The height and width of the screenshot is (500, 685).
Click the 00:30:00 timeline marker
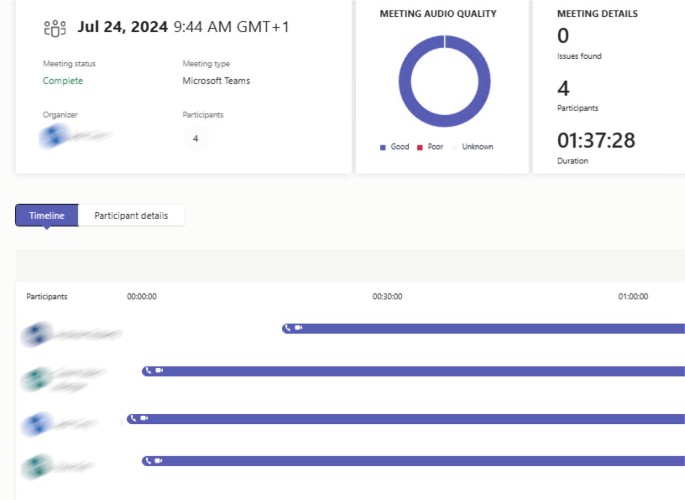387,297
